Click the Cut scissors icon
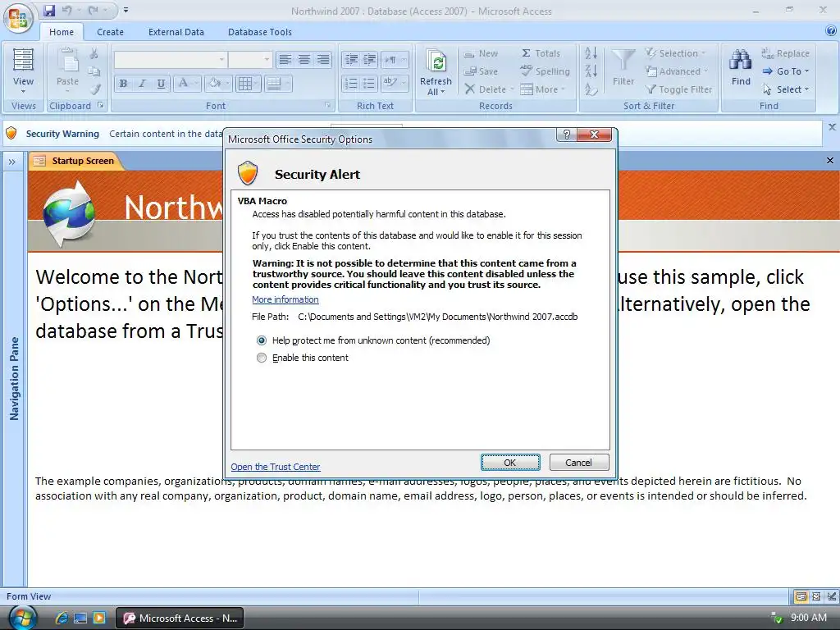Screen dimensions: 840x630 tap(94, 53)
